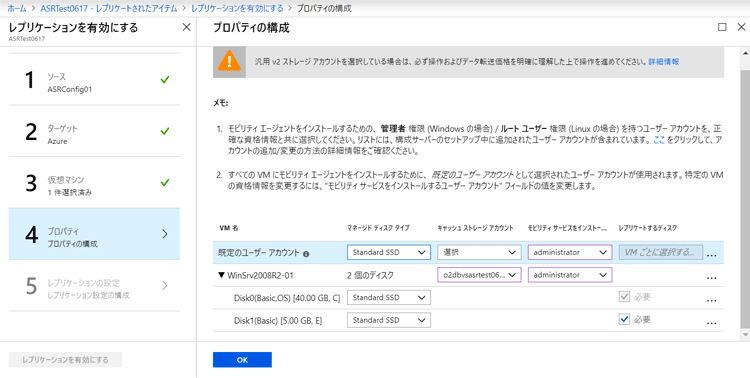The width and height of the screenshot is (750, 378).
Task: Open ASRTest0617 - レプリケートされたアイテム breadcrumb
Action: click(x=109, y=9)
